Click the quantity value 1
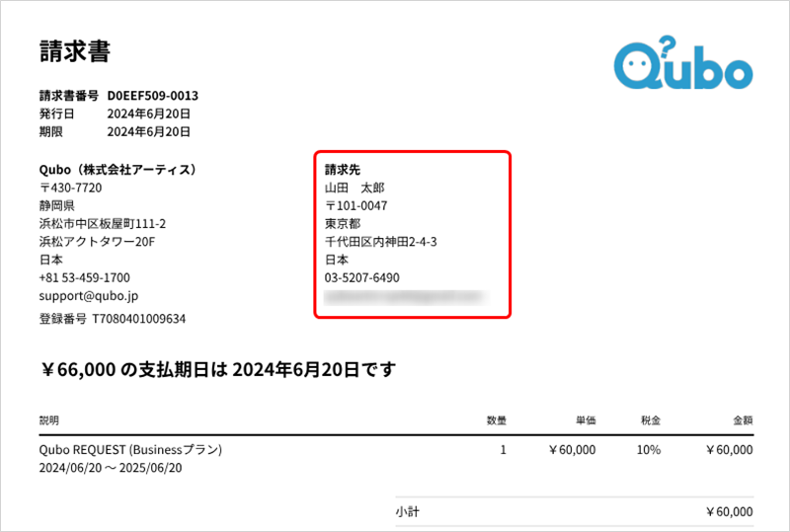This screenshot has height=532, width=790. pyautogui.click(x=503, y=450)
